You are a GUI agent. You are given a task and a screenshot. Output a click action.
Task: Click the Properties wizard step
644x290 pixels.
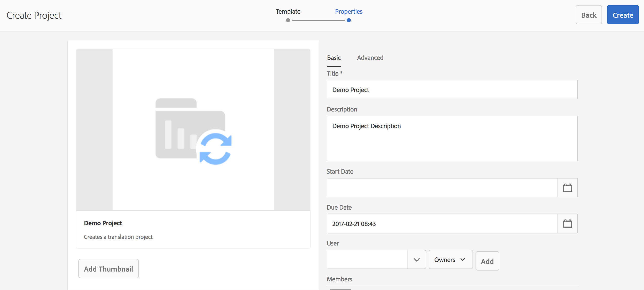coord(349,12)
